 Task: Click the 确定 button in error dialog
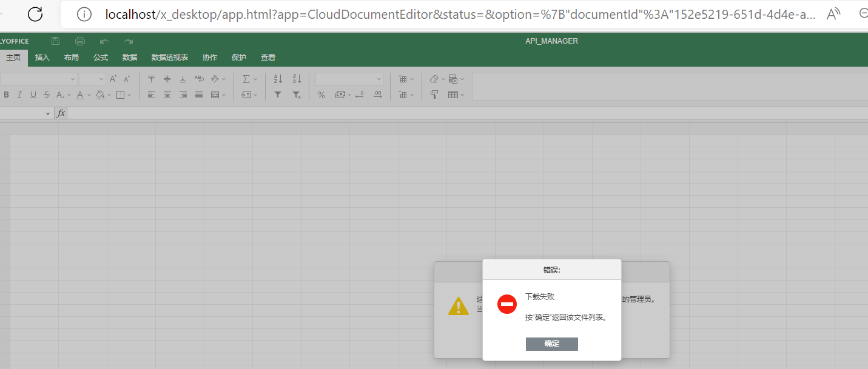[x=551, y=344]
